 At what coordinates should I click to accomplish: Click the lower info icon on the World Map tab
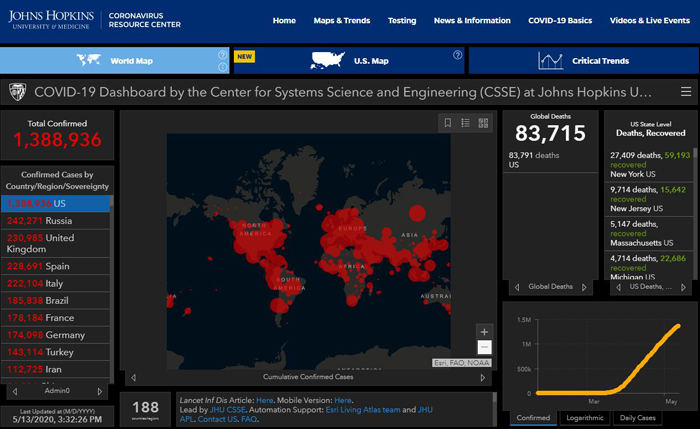(222, 67)
